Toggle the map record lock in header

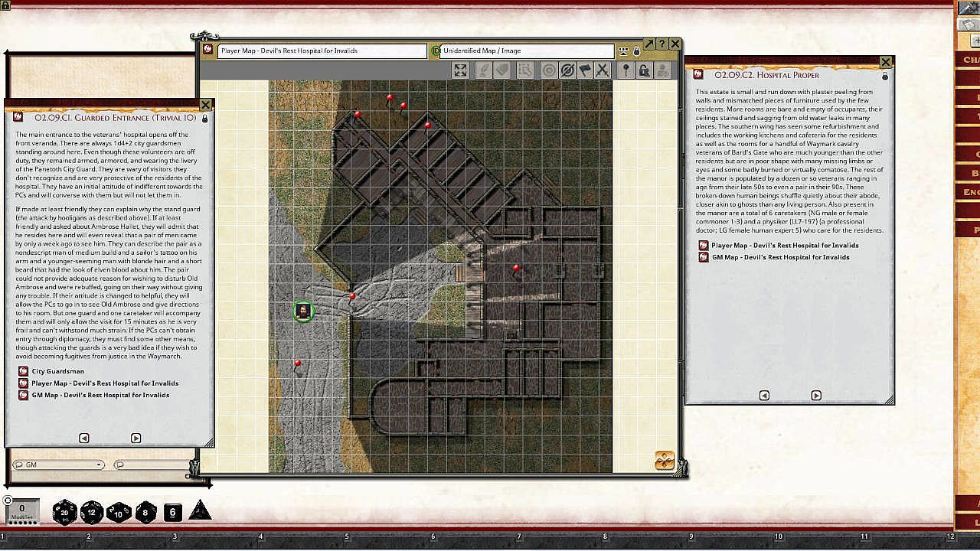pos(636,51)
